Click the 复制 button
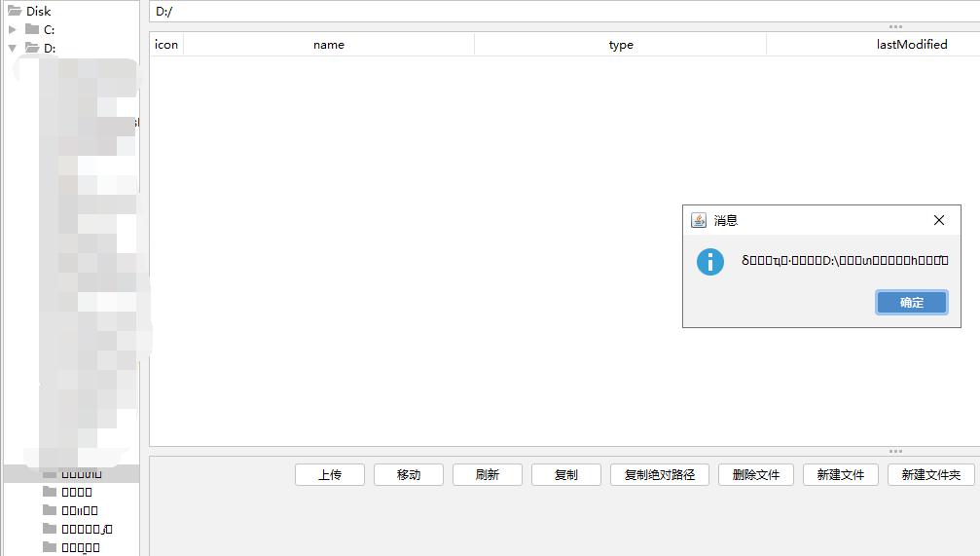The width and height of the screenshot is (980, 556). click(566, 475)
